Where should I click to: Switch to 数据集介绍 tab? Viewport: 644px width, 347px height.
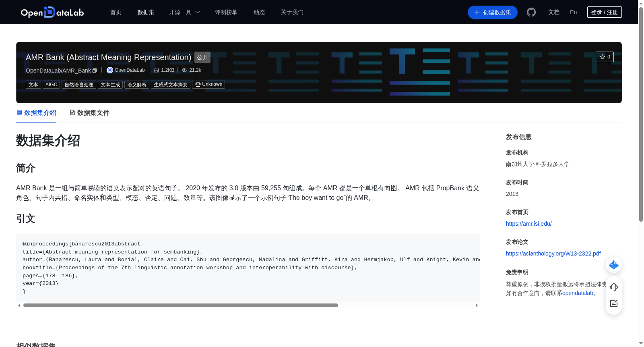(36, 113)
